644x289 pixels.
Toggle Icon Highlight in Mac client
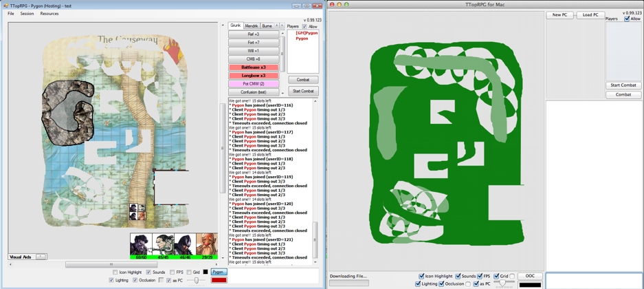421,276
